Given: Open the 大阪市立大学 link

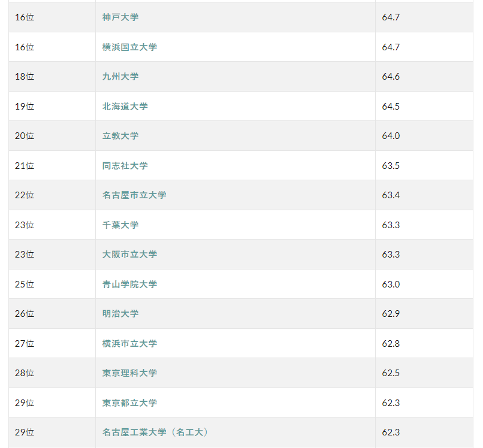Looking at the screenshot, I should point(129,255).
